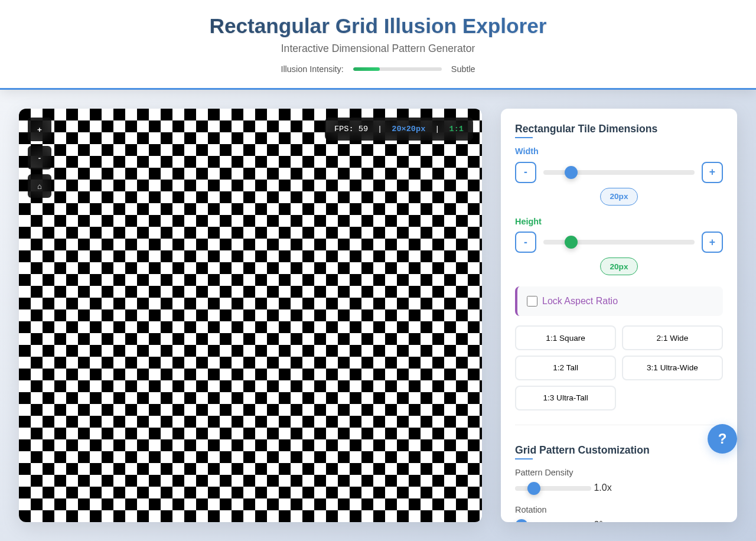Open the floating help button
The height and width of the screenshot is (541, 756).
point(722,439)
